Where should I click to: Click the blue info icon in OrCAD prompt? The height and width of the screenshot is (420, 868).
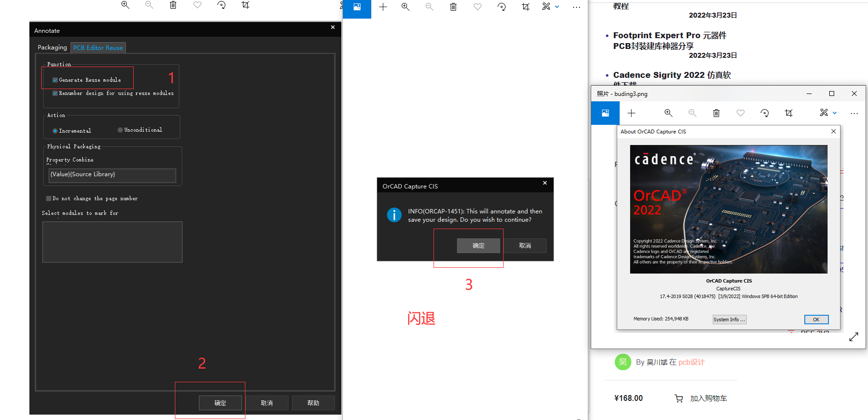coord(394,215)
